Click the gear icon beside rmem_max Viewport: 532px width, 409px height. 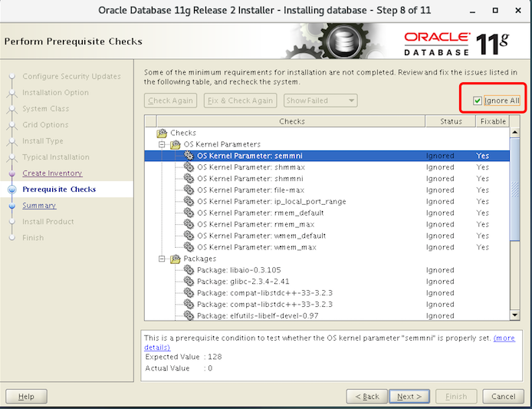pos(189,224)
